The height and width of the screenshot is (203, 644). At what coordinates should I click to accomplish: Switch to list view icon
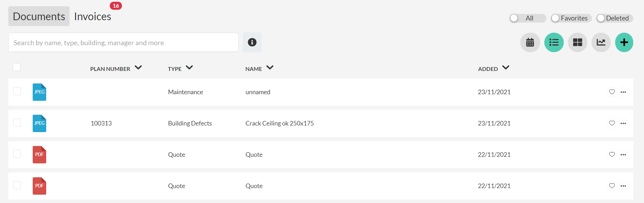pyautogui.click(x=554, y=42)
